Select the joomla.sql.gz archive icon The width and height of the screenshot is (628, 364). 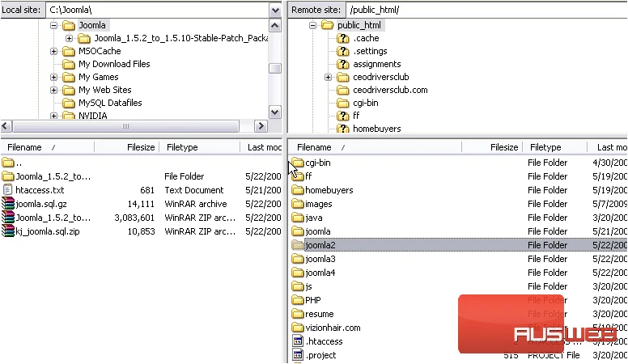(8, 204)
